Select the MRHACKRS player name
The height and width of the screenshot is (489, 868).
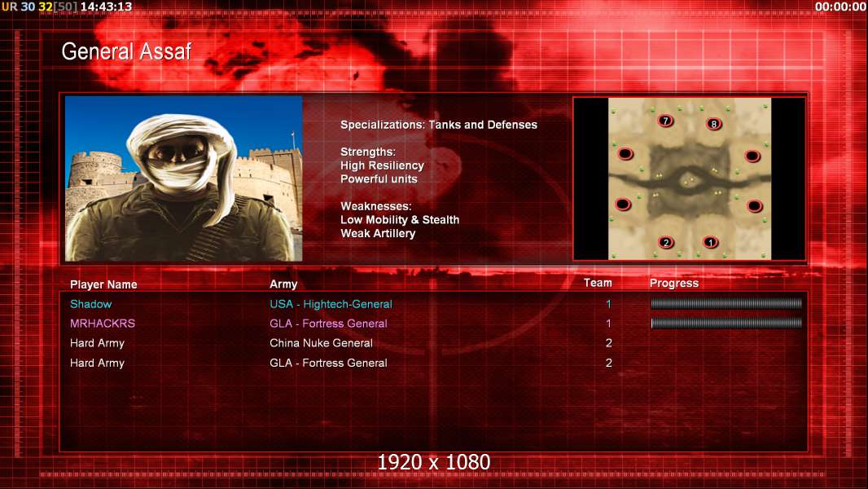click(x=103, y=324)
